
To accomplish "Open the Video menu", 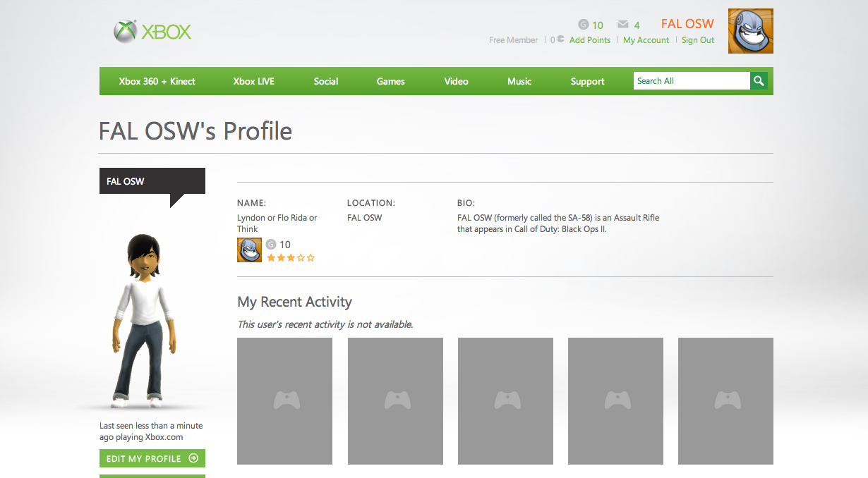I will (x=456, y=81).
